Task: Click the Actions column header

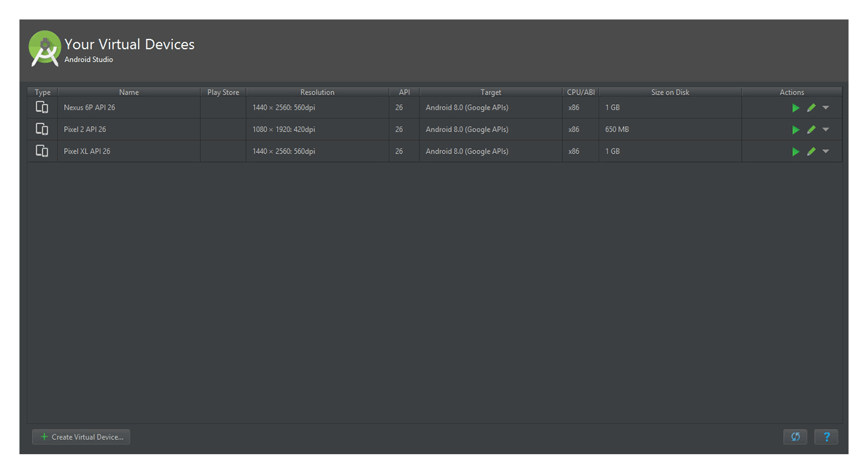Action: [x=792, y=92]
